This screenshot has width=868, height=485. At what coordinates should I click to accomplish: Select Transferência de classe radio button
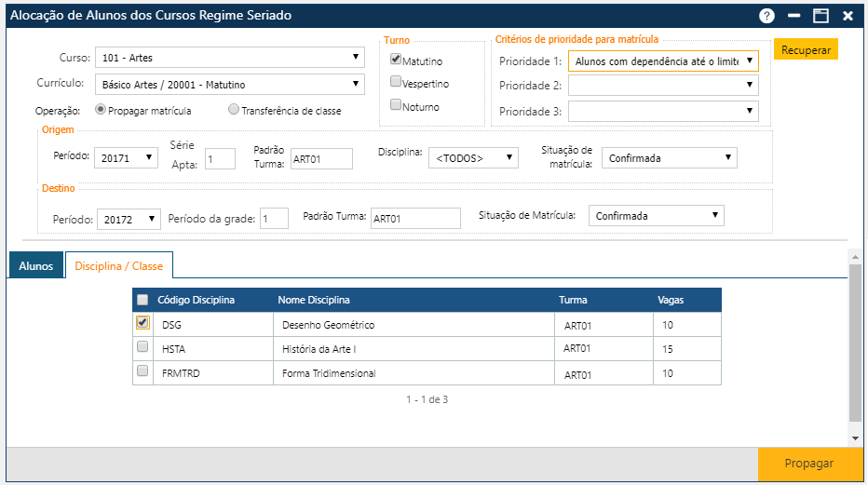pyautogui.click(x=234, y=110)
